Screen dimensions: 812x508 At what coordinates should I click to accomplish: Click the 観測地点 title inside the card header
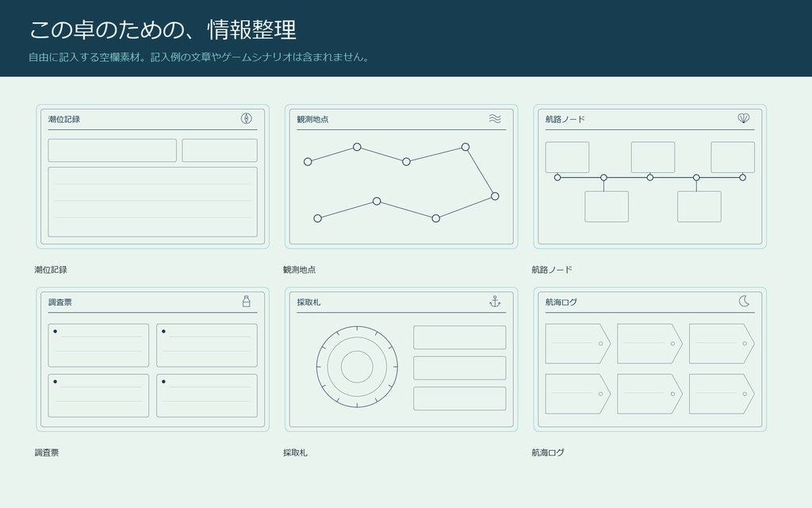(x=312, y=119)
